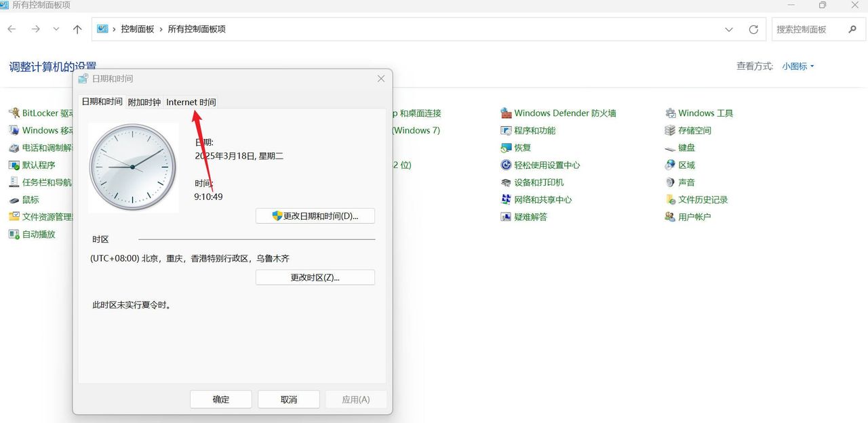Click the analog clock face

tap(133, 167)
